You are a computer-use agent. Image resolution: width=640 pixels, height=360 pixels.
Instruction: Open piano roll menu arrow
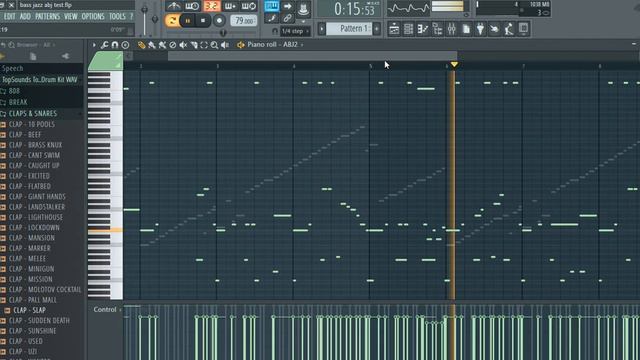93,45
